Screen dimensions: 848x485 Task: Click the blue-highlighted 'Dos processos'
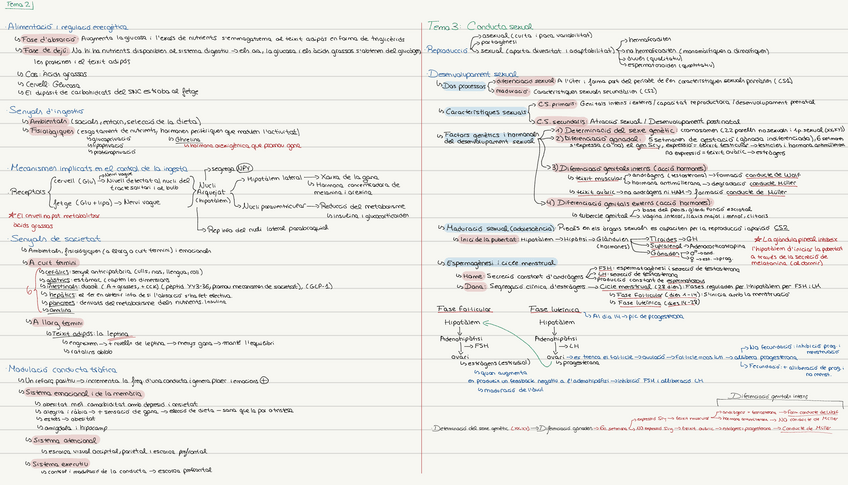click(x=464, y=85)
